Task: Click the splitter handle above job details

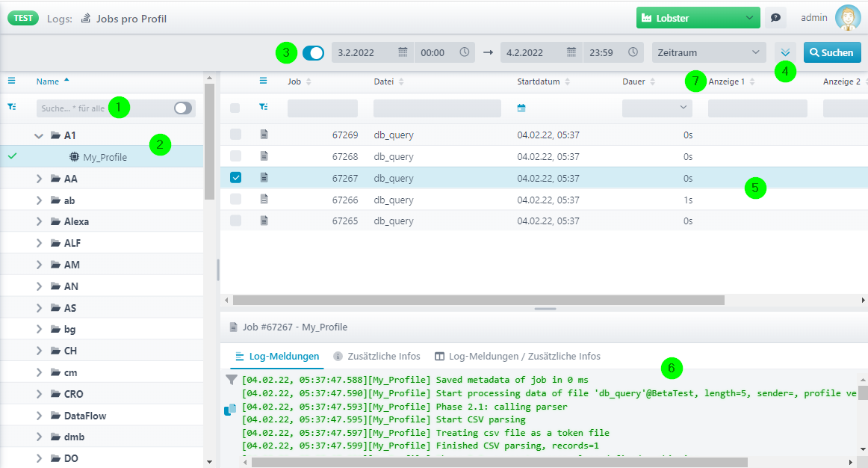Action: click(x=545, y=309)
